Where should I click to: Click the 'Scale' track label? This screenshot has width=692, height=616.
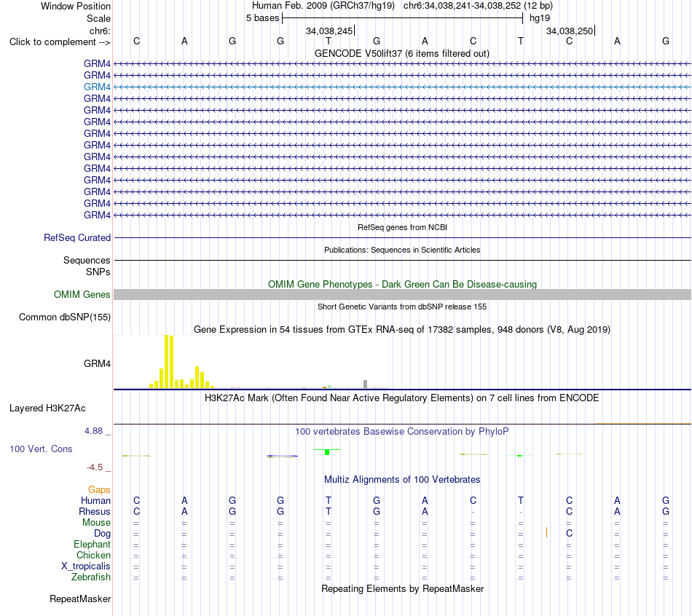(x=98, y=18)
